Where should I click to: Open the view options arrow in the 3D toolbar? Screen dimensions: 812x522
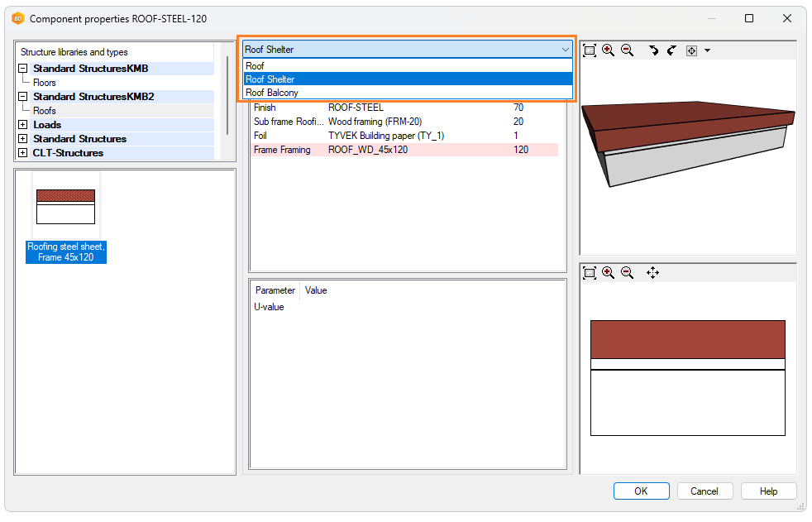tap(707, 51)
